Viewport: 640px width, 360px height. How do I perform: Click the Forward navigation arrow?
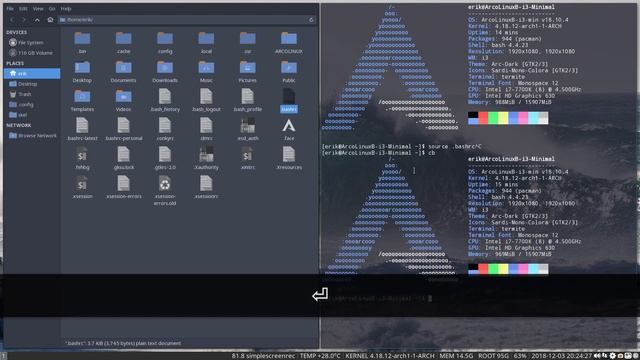pyautogui.click(x=24, y=20)
